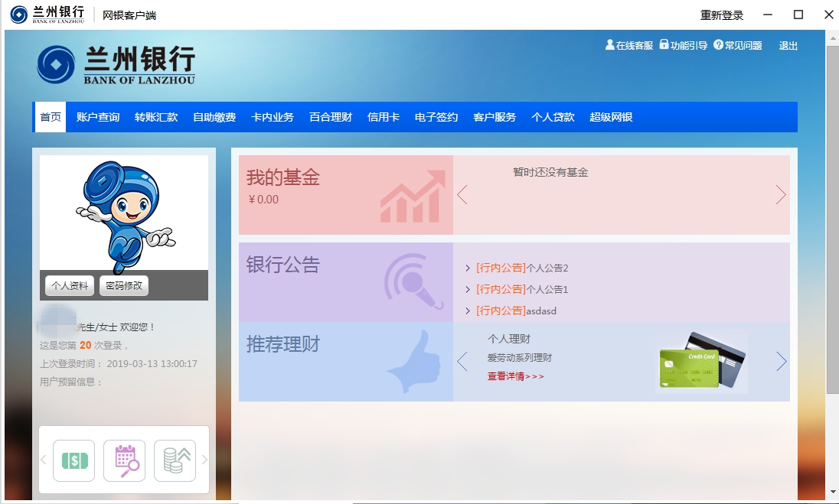Open announcement [行内公告]个人公告1
This screenshot has width=839, height=504.
click(522, 289)
